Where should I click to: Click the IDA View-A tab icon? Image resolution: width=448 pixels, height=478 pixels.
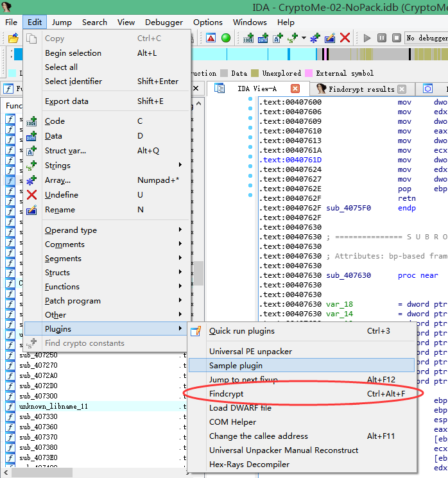[x=220, y=89]
